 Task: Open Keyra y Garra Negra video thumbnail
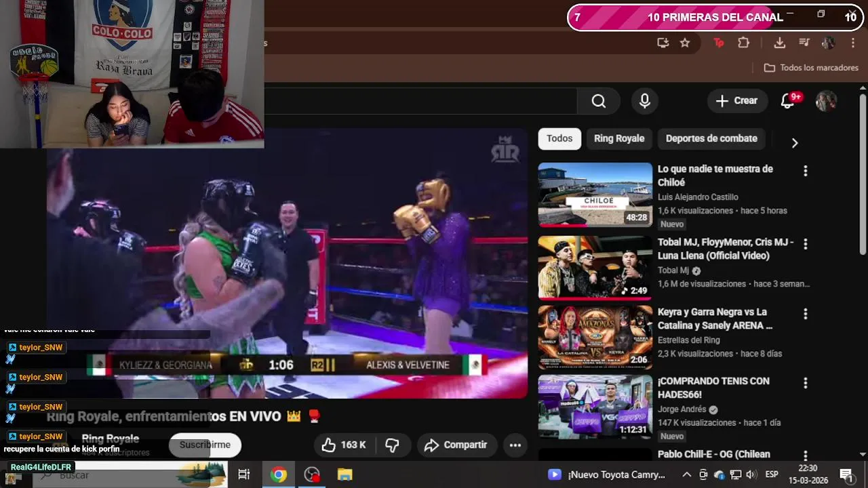pyautogui.click(x=595, y=338)
